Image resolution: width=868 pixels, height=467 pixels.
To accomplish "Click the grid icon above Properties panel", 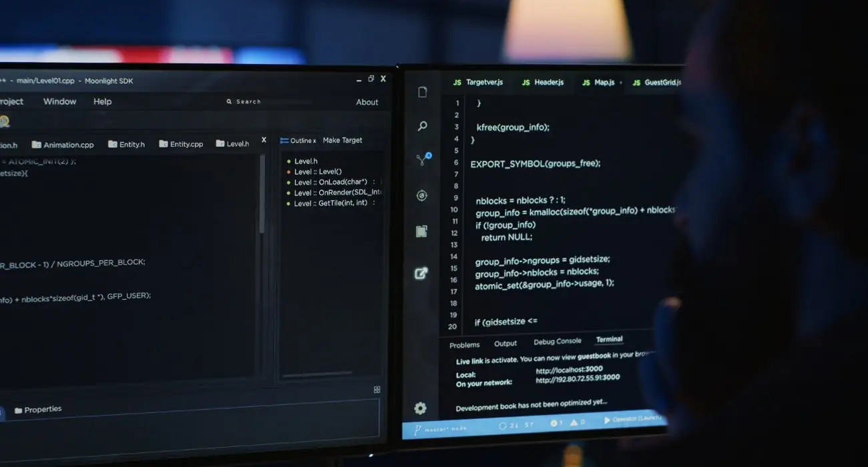I will pyautogui.click(x=377, y=390).
